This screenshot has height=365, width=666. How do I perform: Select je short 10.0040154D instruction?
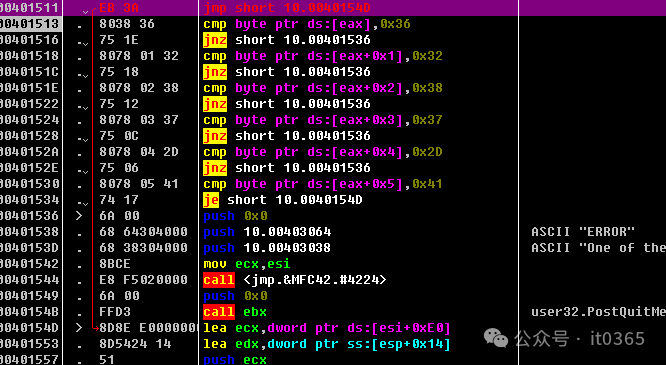tap(282, 200)
